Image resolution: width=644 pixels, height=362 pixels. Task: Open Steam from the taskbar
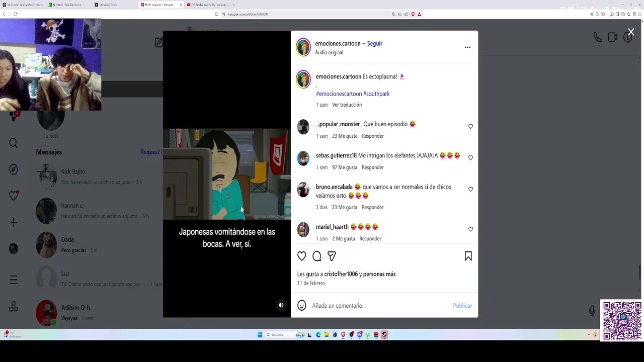(x=384, y=335)
